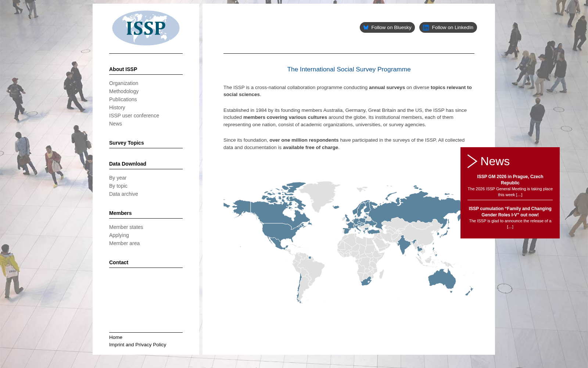Click the Bluesky butterfly icon
Image resolution: width=588 pixels, height=368 pixels.
(366, 28)
